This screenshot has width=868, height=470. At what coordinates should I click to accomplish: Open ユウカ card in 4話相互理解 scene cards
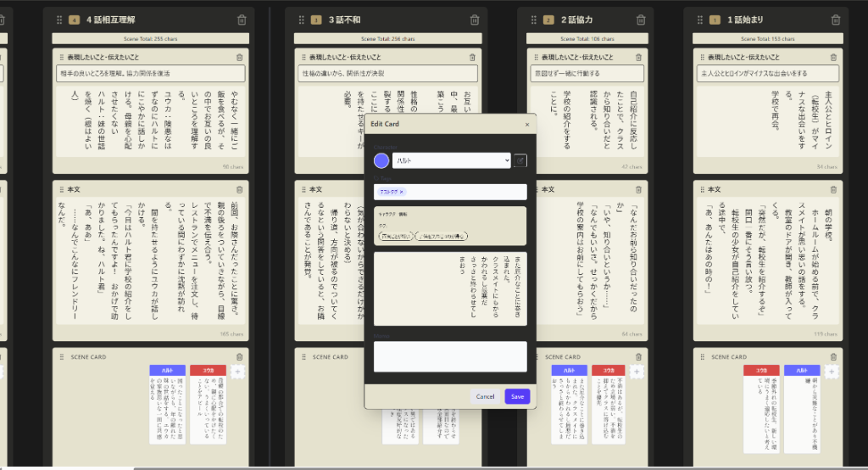point(209,405)
